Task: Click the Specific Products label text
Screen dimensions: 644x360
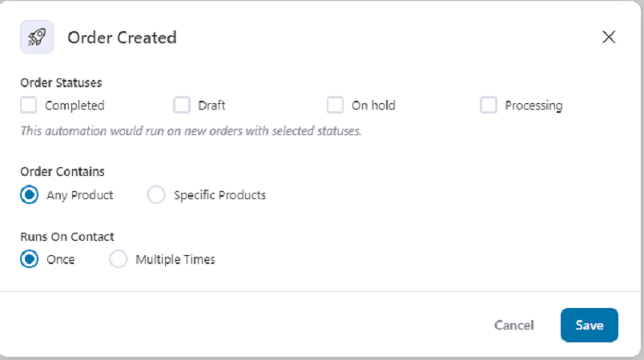Action: [x=219, y=195]
